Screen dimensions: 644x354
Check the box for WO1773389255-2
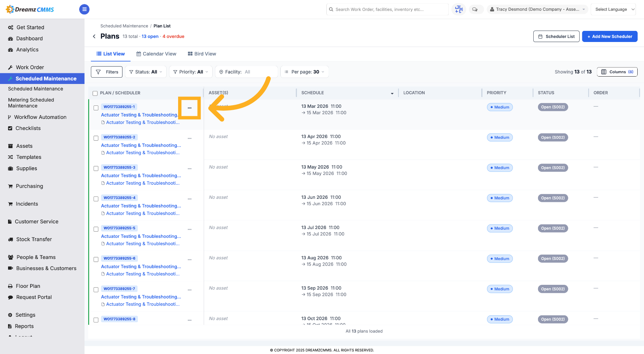click(x=96, y=138)
